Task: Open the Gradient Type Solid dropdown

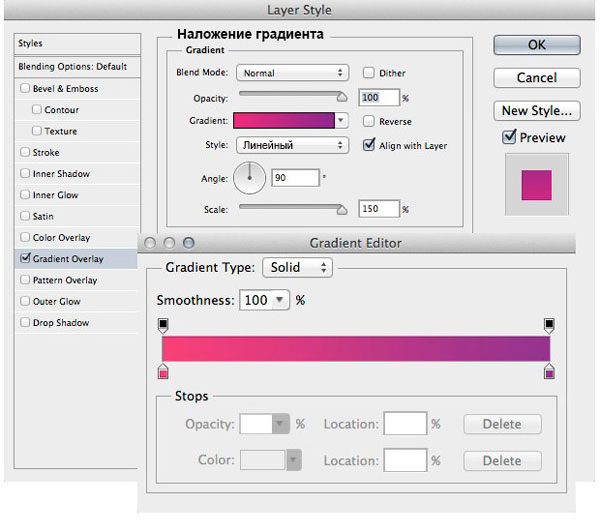Action: point(297,267)
